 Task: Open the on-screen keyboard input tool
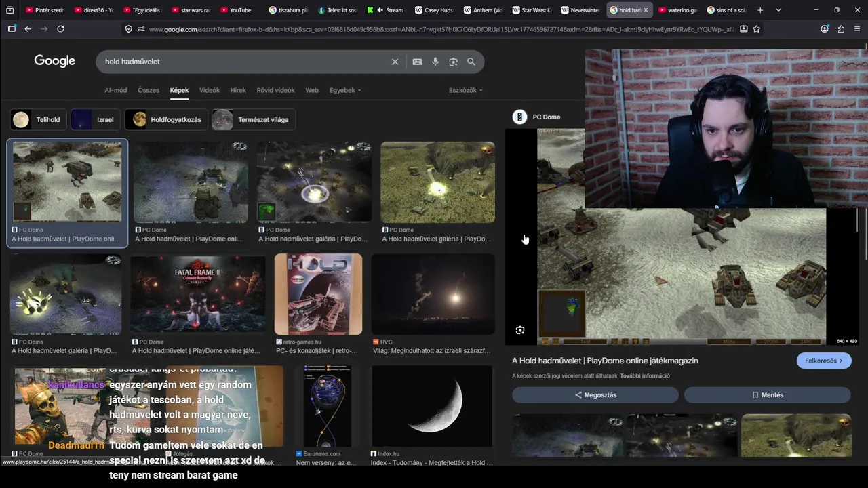pyautogui.click(x=417, y=62)
